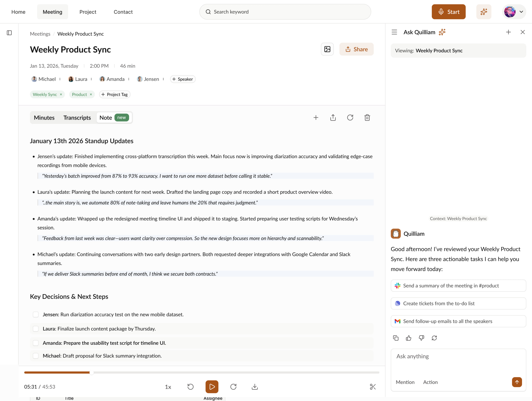The width and height of the screenshot is (532, 401).
Task: Download the meeting audio recording
Action: [x=255, y=387]
